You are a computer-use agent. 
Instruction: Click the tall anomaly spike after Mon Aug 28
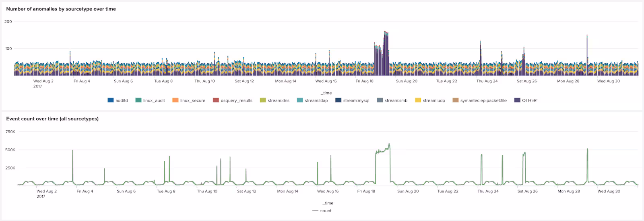587,48
